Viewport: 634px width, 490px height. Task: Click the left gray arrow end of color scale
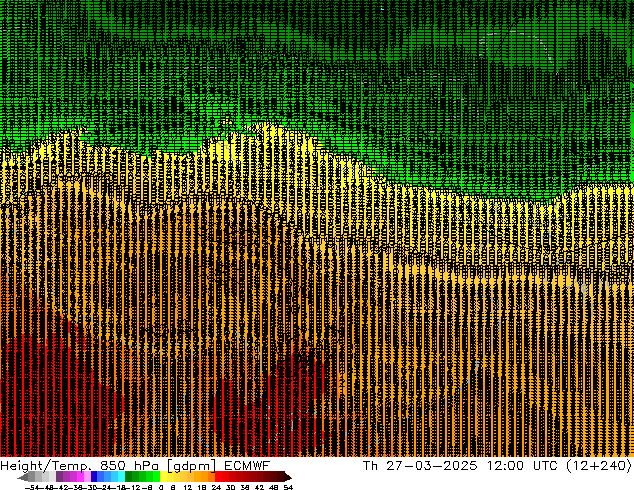pyautogui.click(x=23, y=477)
